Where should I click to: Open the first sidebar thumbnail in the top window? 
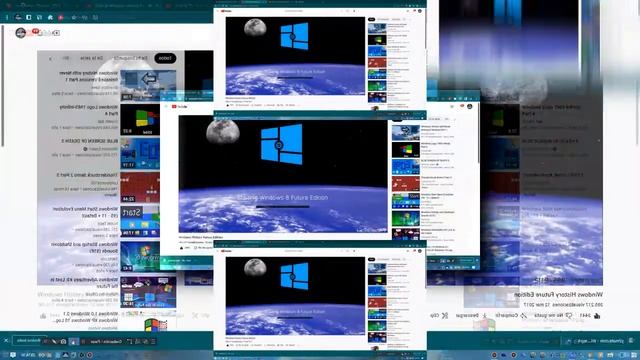point(377,28)
